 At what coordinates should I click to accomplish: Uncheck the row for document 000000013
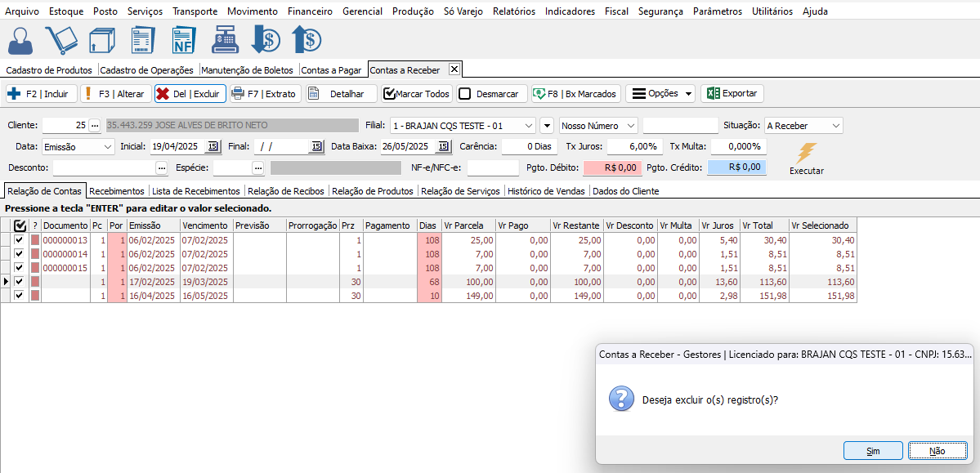tap(20, 240)
